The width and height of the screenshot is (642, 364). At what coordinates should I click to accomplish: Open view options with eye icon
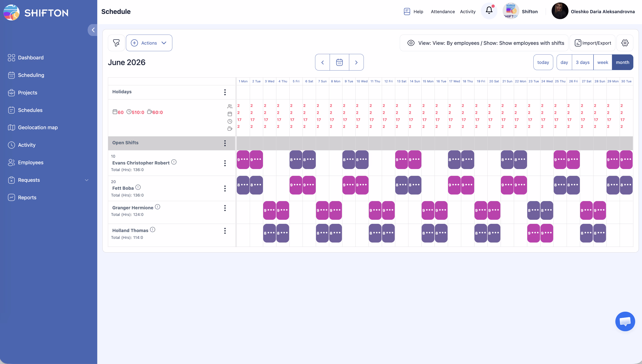[x=411, y=43]
